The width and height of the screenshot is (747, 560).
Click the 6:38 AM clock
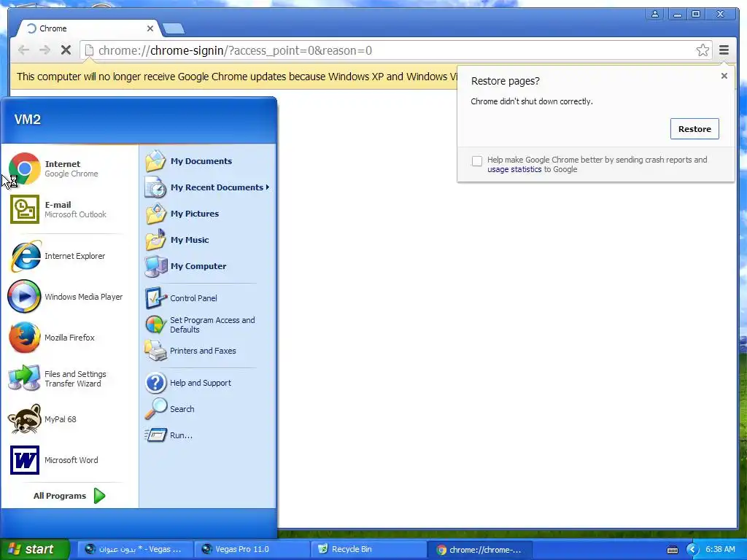coord(720,550)
